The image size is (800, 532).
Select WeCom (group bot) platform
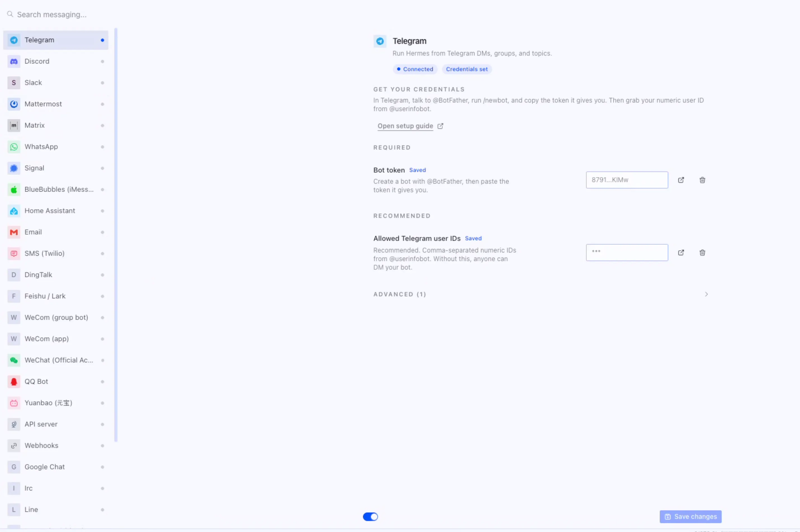pyautogui.click(x=56, y=318)
